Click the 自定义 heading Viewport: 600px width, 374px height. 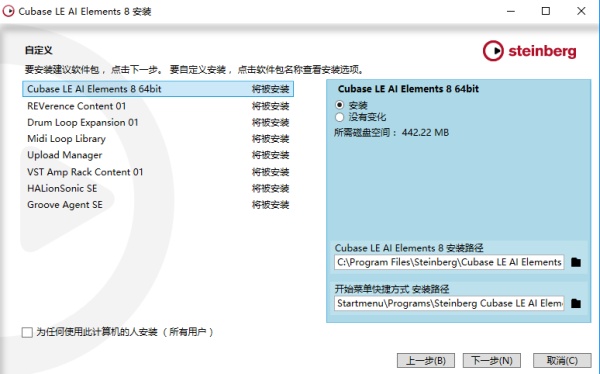(39, 50)
